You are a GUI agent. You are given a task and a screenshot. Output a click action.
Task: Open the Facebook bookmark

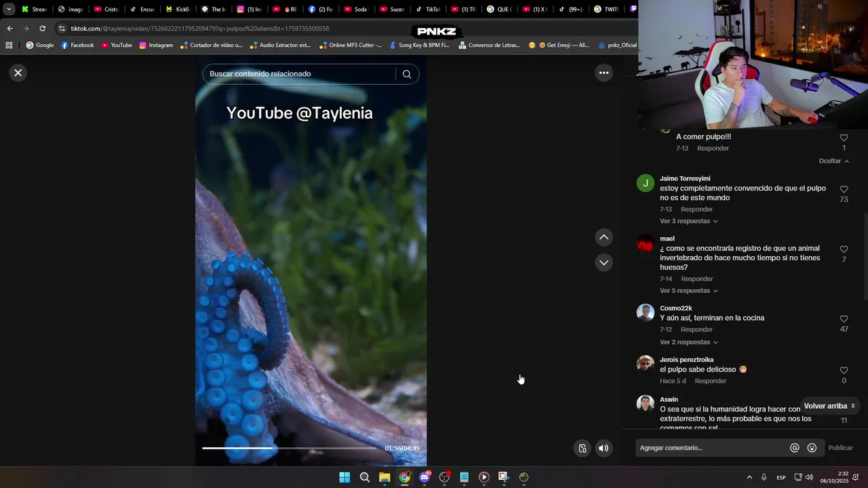click(77, 45)
